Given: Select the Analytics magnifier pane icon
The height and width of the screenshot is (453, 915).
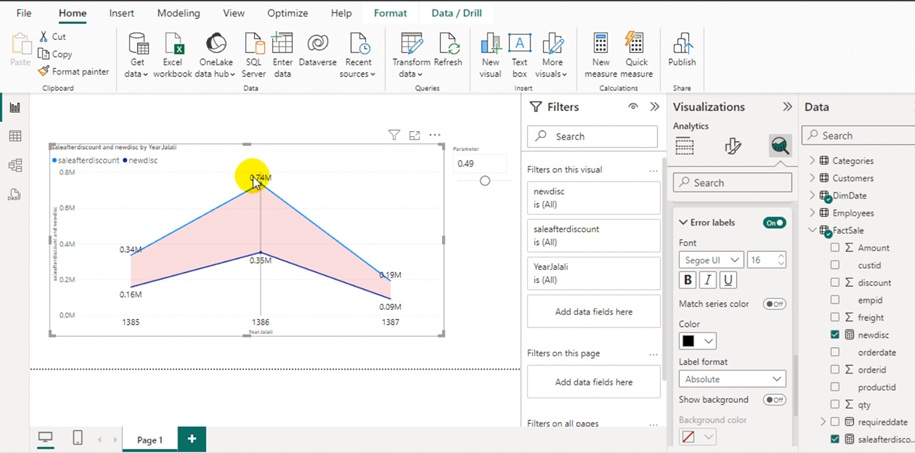Looking at the screenshot, I should tap(780, 146).
